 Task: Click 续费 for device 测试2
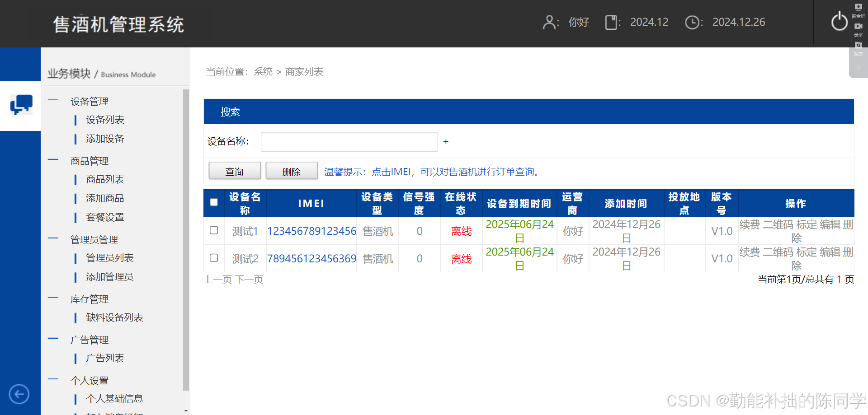click(750, 252)
